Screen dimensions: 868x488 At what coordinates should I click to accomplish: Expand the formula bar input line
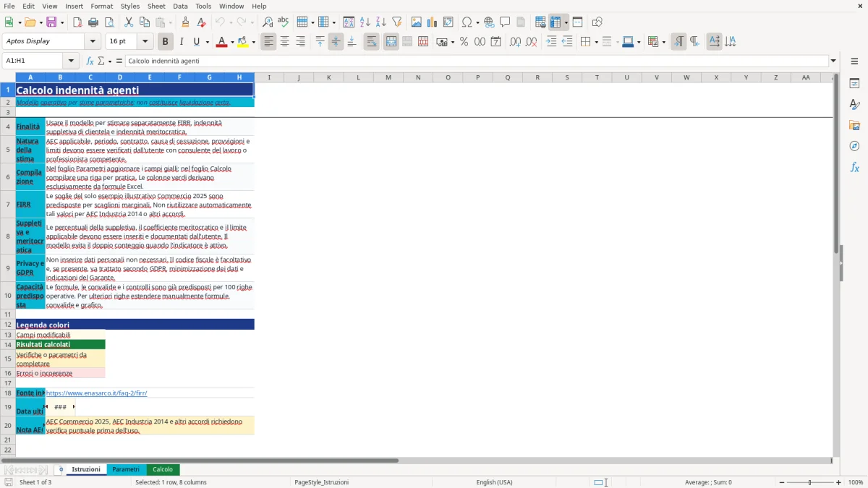coord(833,61)
